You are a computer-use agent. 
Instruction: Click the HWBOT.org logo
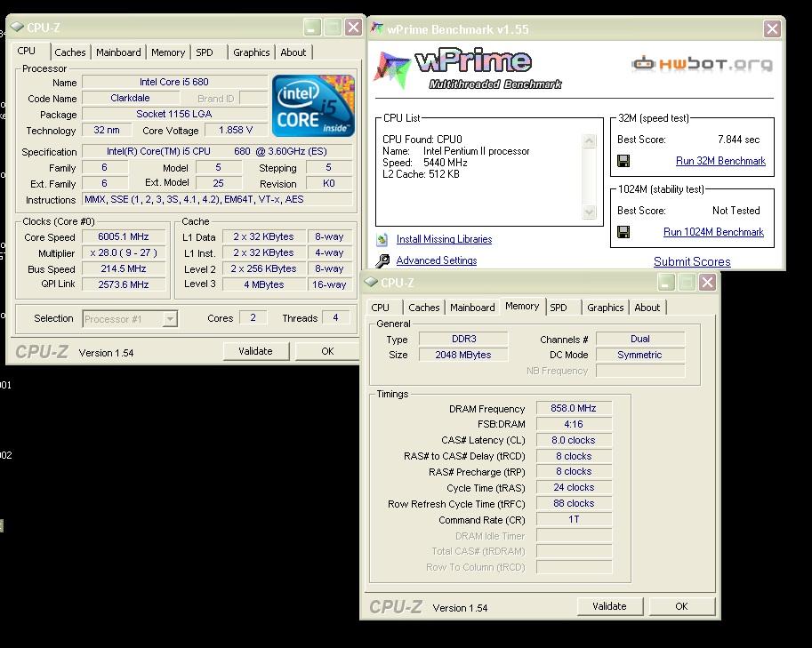click(x=702, y=64)
